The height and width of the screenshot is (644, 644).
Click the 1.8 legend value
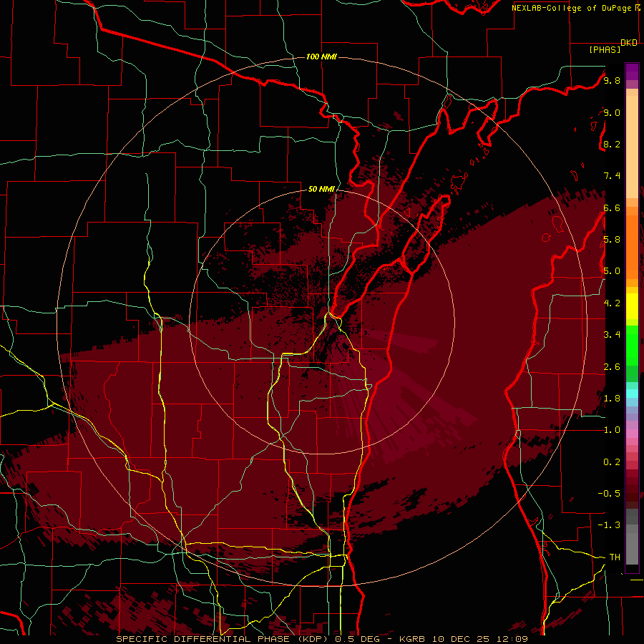point(612,399)
